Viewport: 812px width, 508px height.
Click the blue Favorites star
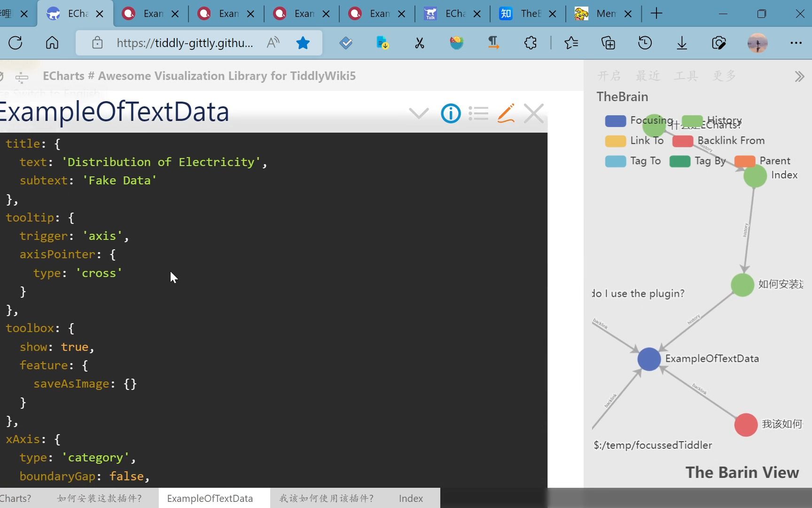(303, 43)
